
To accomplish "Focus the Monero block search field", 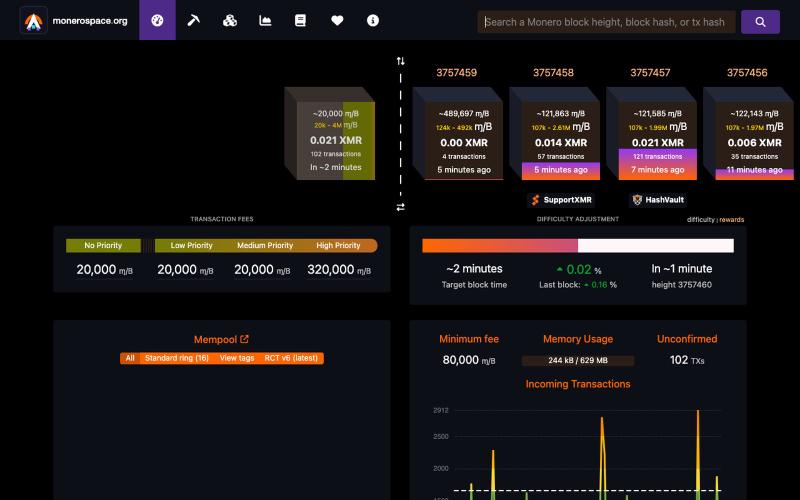I will [x=607, y=22].
